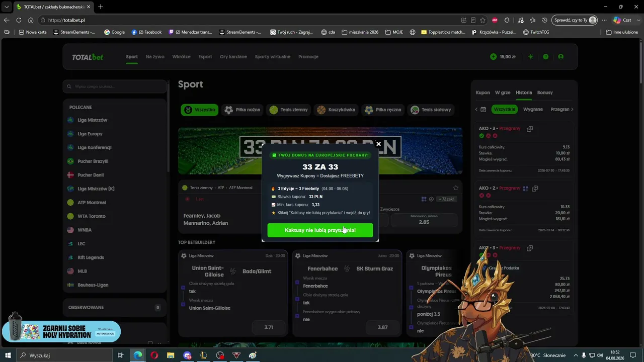Viewport: 644px width, 362px height.
Task: Open 'ATP Montreal' in the sidebar
Action: [92, 203]
